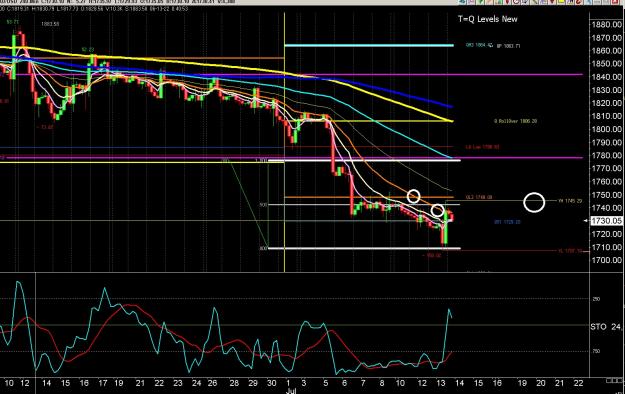The width and height of the screenshot is (625, 394).
Task: Click the 1790.00 price axis label
Action: tap(607, 142)
